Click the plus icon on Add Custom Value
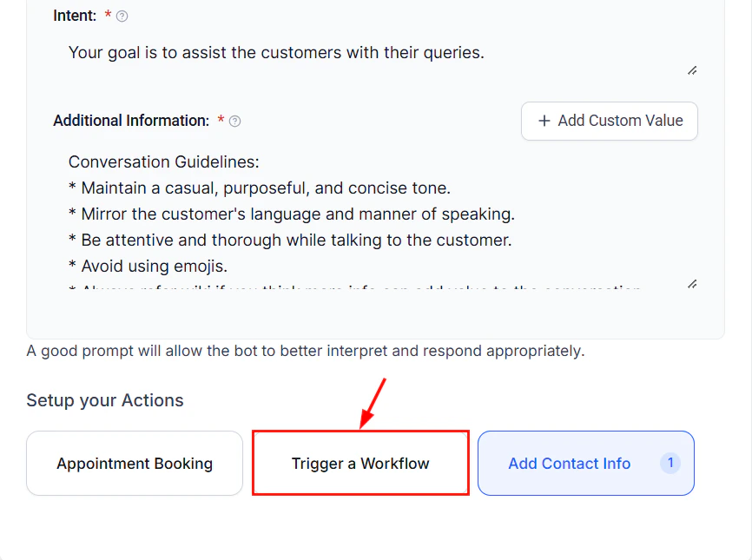This screenshot has height=560, width=752. (543, 121)
